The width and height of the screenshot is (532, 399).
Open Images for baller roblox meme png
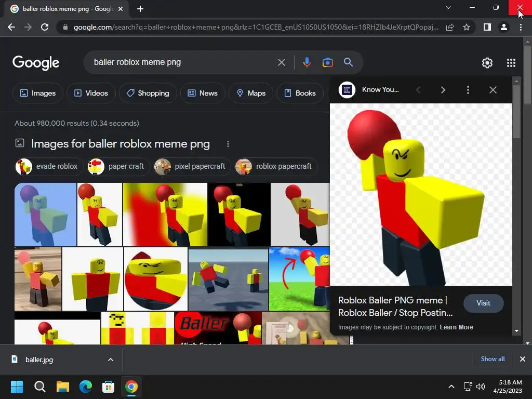[x=121, y=144]
